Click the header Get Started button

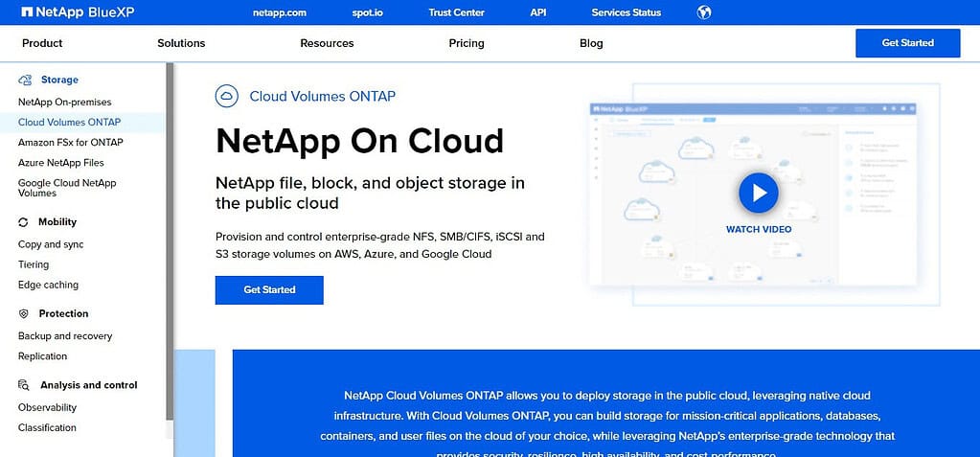[907, 43]
